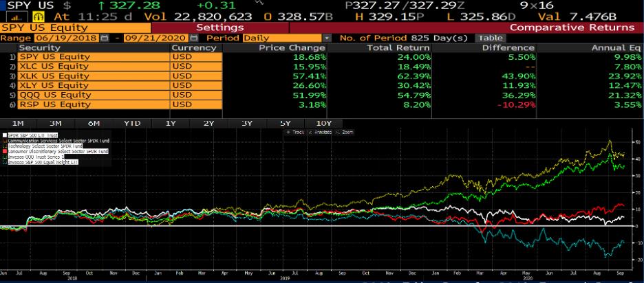Switch chart range to 1M
Image resolution: width=644 pixels, height=283 pixels.
point(18,124)
